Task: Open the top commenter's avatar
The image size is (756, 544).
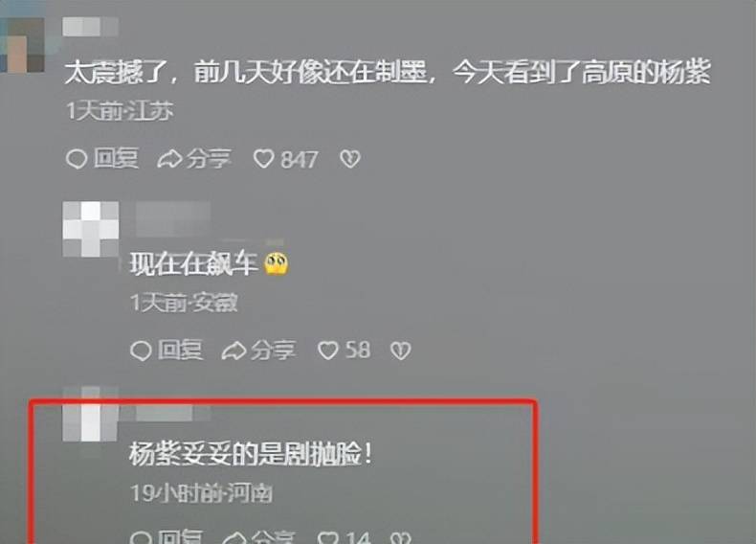Action: pyautogui.click(x=22, y=44)
